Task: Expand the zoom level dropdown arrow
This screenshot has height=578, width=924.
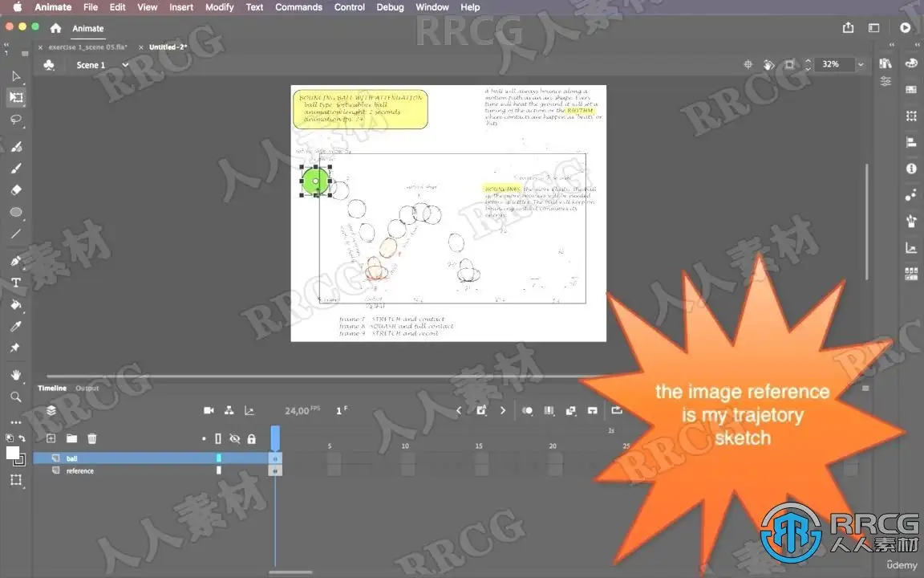Action: 861,64
